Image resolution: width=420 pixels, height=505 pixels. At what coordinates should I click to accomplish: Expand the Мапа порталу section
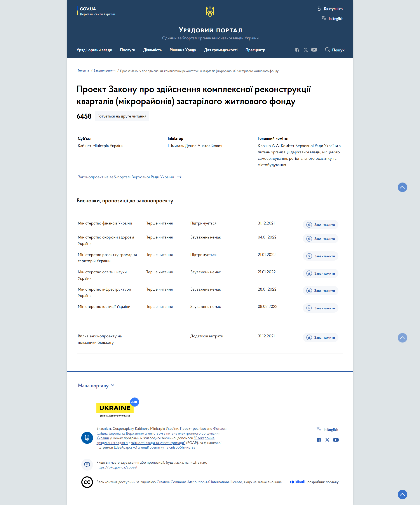96,386
